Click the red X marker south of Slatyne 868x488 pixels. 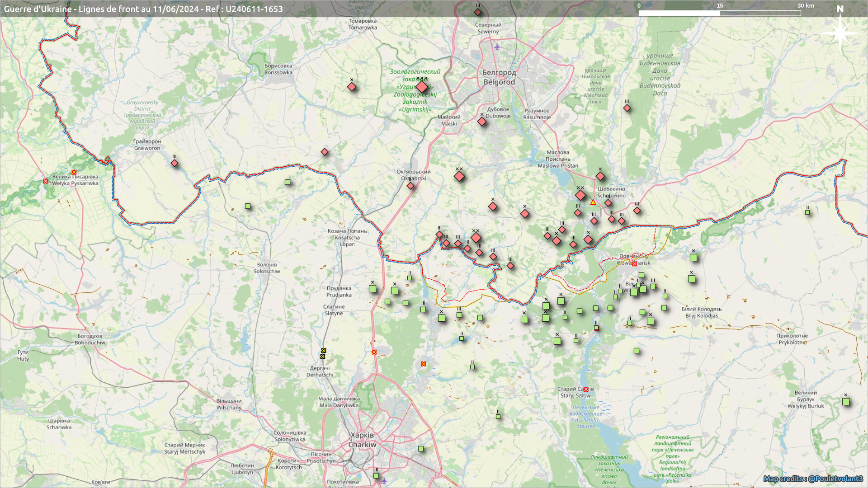pos(374,352)
